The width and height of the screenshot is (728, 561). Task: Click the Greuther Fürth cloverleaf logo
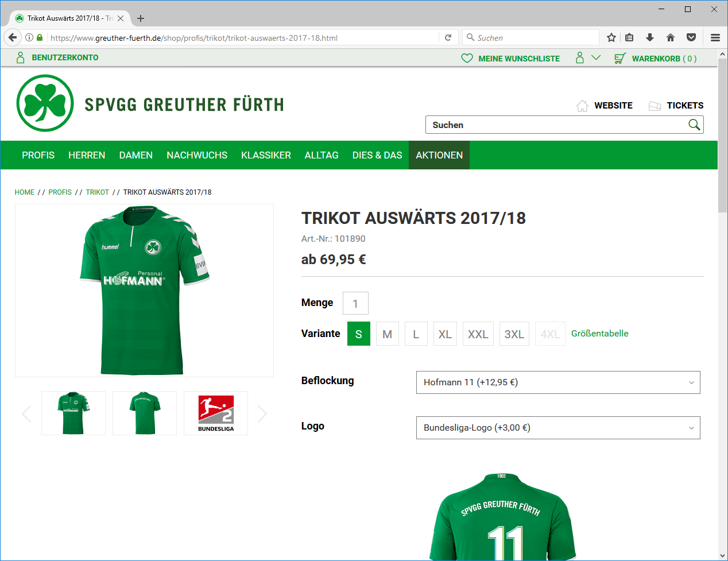[x=45, y=103]
